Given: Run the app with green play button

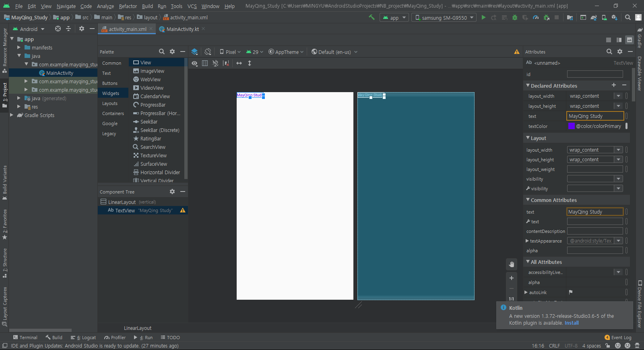Looking at the screenshot, I should [x=483, y=17].
